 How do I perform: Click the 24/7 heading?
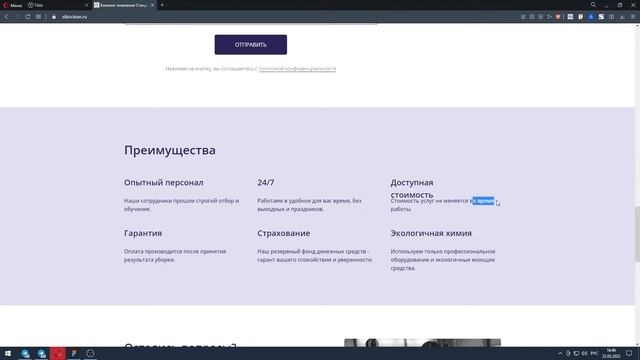coord(266,182)
